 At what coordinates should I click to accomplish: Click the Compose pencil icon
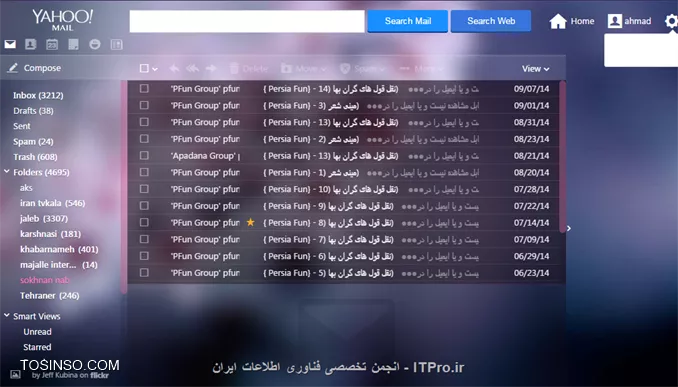pos(13,68)
